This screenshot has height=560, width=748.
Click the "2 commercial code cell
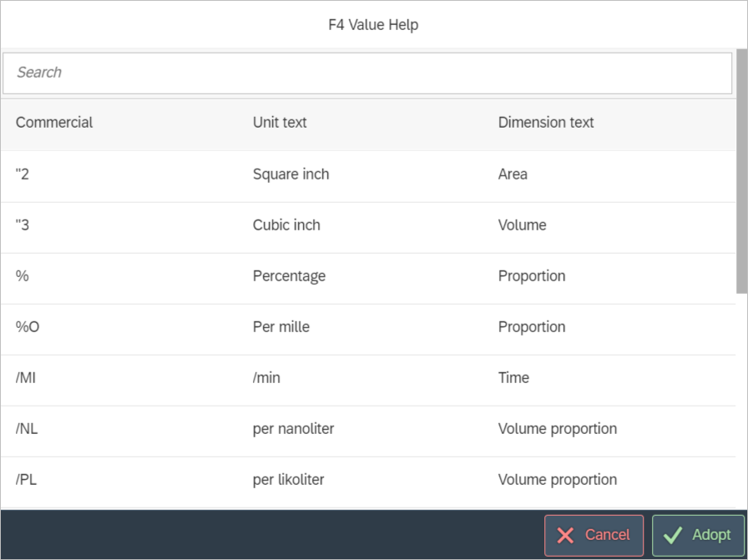click(23, 174)
